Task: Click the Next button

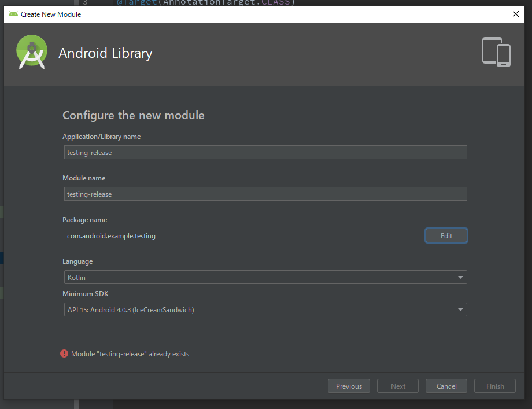Action: 397,386
